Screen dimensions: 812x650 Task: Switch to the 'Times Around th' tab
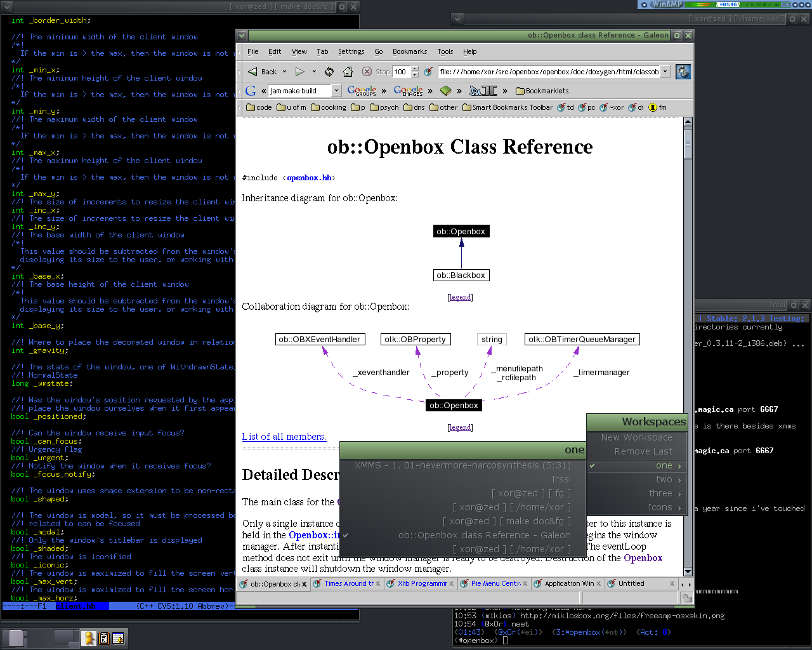click(x=346, y=583)
